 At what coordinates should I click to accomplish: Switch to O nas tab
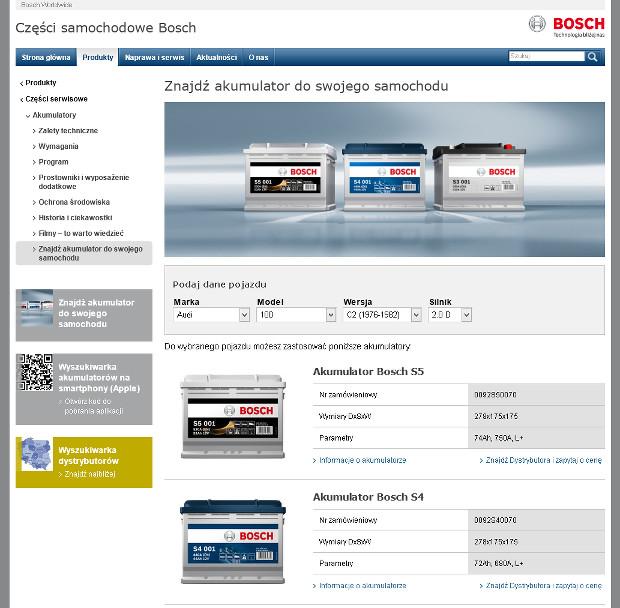[258, 57]
